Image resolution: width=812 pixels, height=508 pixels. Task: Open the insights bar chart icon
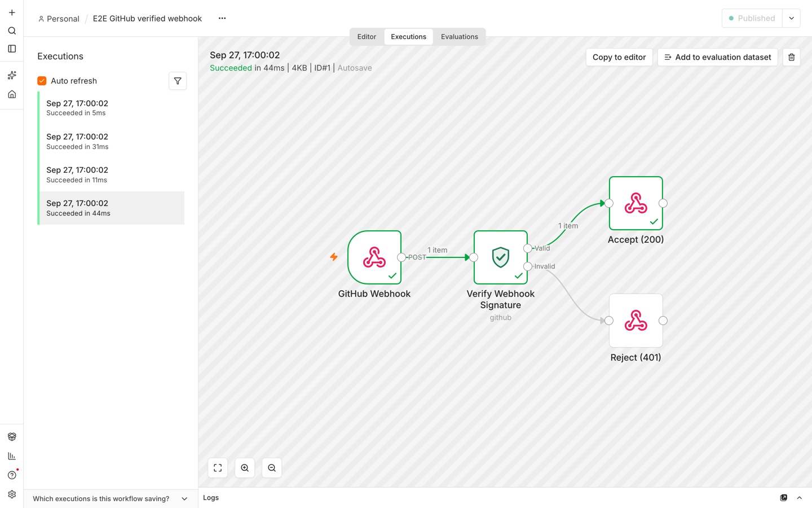click(x=12, y=456)
